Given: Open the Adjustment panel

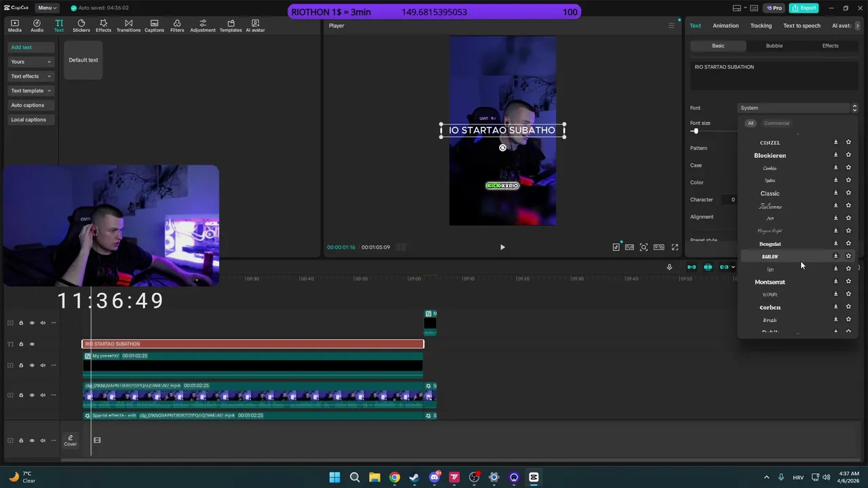Looking at the screenshot, I should [x=203, y=26].
